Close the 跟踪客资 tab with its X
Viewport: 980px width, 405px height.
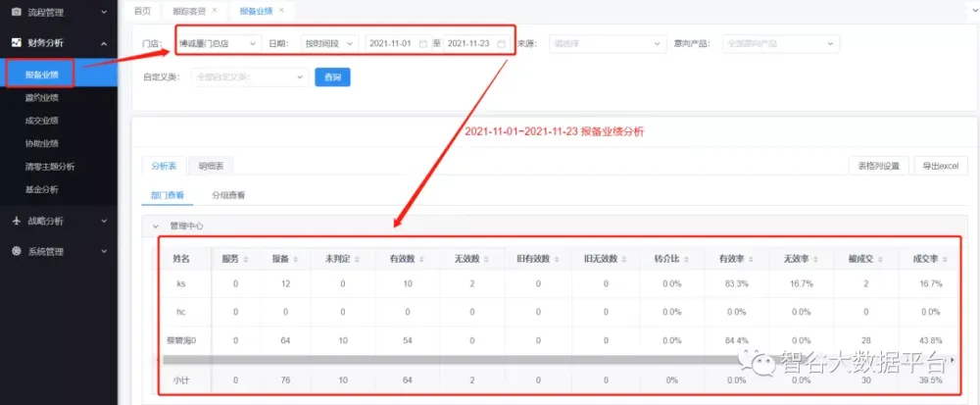coord(215,10)
